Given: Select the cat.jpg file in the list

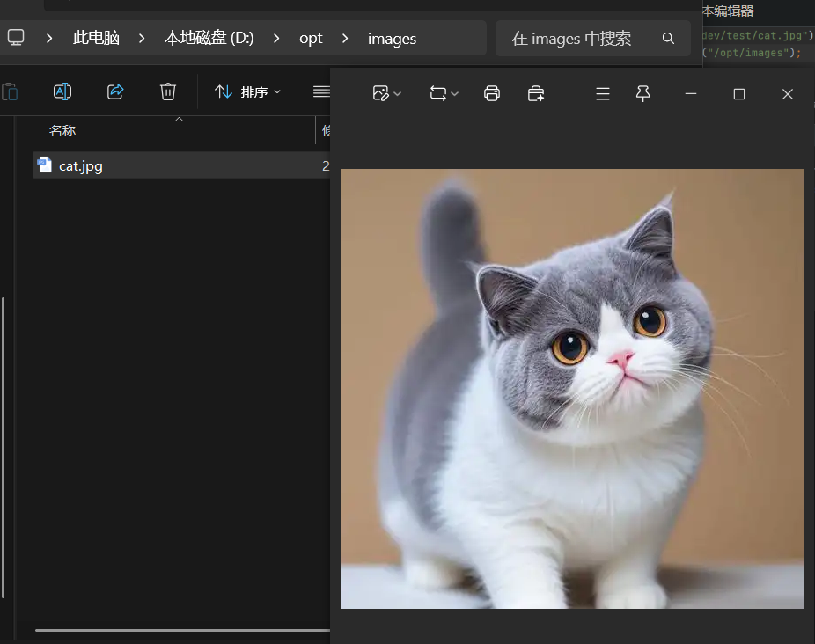Looking at the screenshot, I should pos(79,165).
